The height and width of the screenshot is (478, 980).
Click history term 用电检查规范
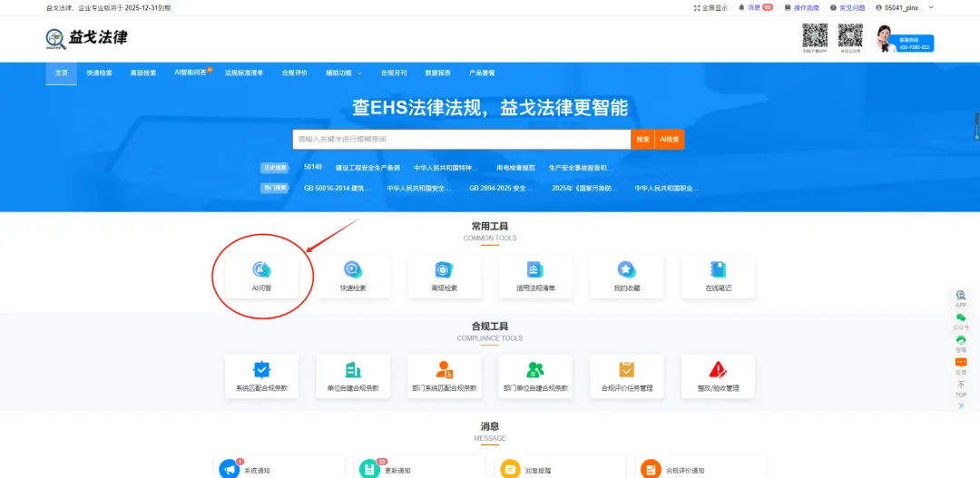pos(515,168)
